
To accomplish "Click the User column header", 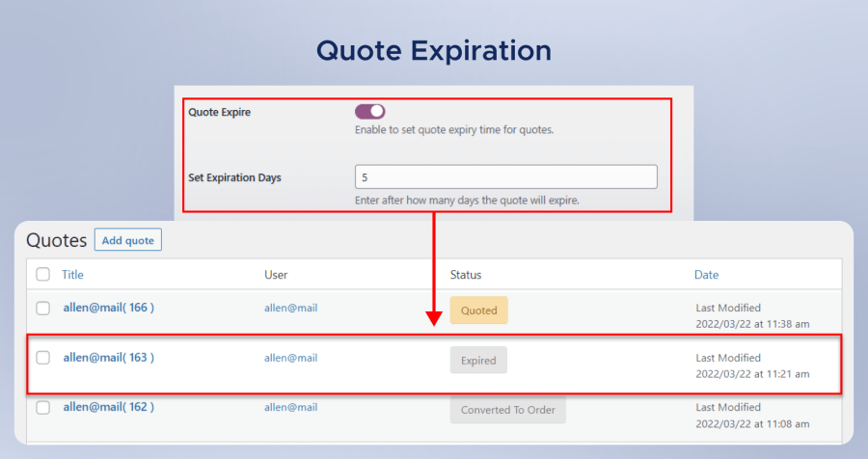I will pyautogui.click(x=276, y=275).
